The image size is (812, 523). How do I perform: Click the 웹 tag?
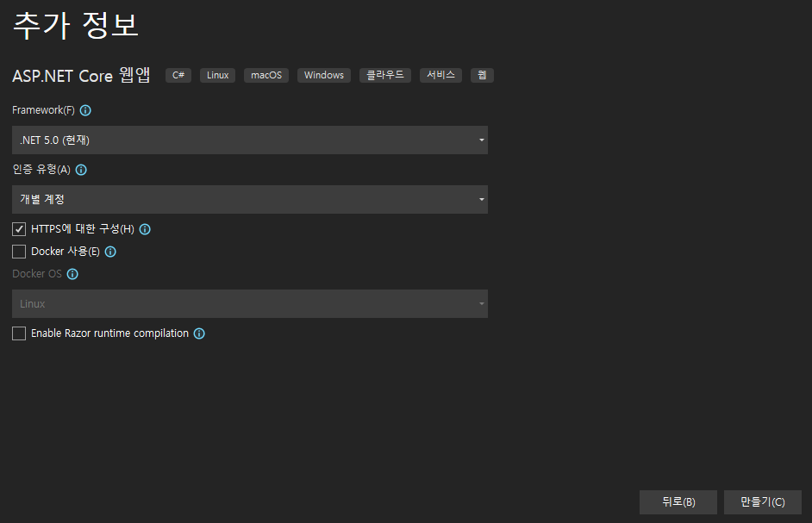point(482,75)
